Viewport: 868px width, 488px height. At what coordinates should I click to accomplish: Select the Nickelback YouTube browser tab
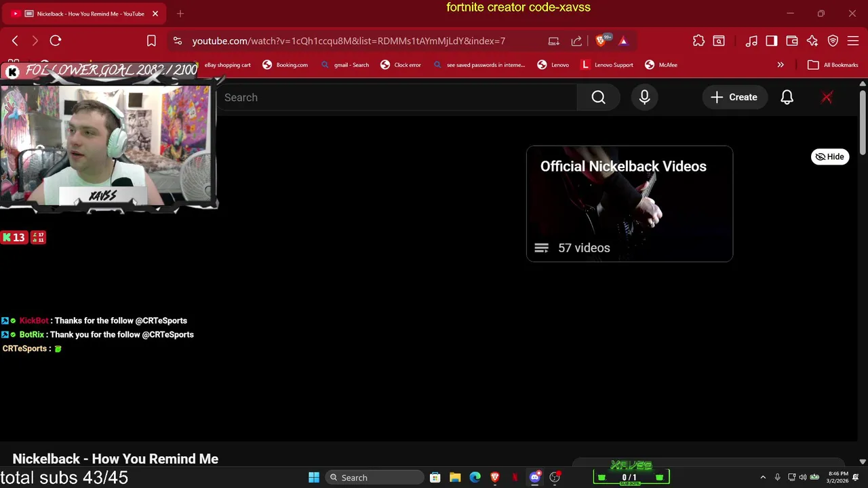tap(85, 14)
